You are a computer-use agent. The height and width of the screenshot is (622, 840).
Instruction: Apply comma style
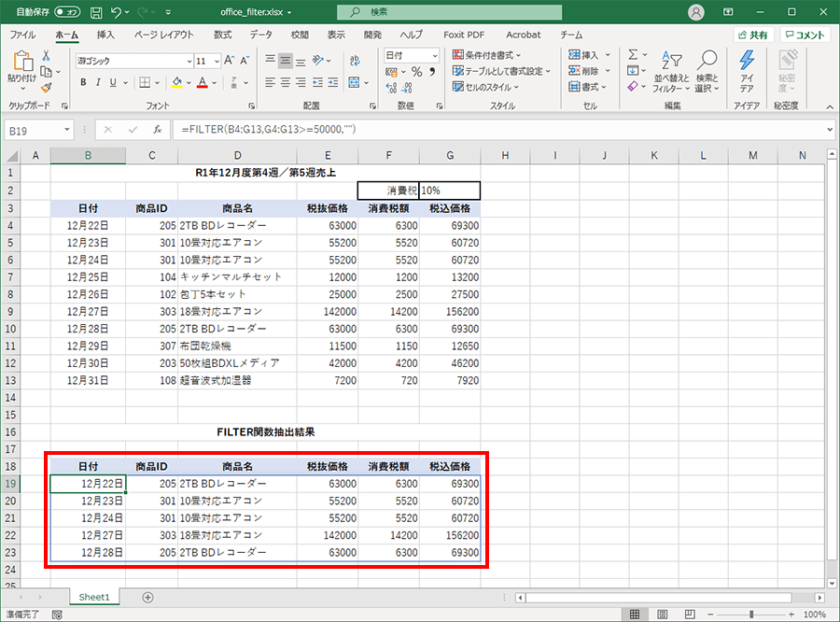tap(432, 72)
